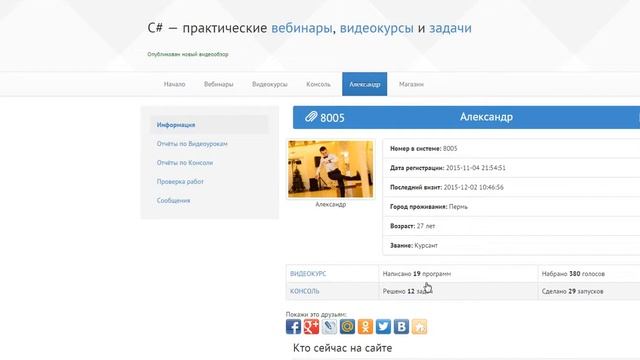Click the Дата регистрации row
This screenshot has width=640, height=360.
tap(511, 168)
